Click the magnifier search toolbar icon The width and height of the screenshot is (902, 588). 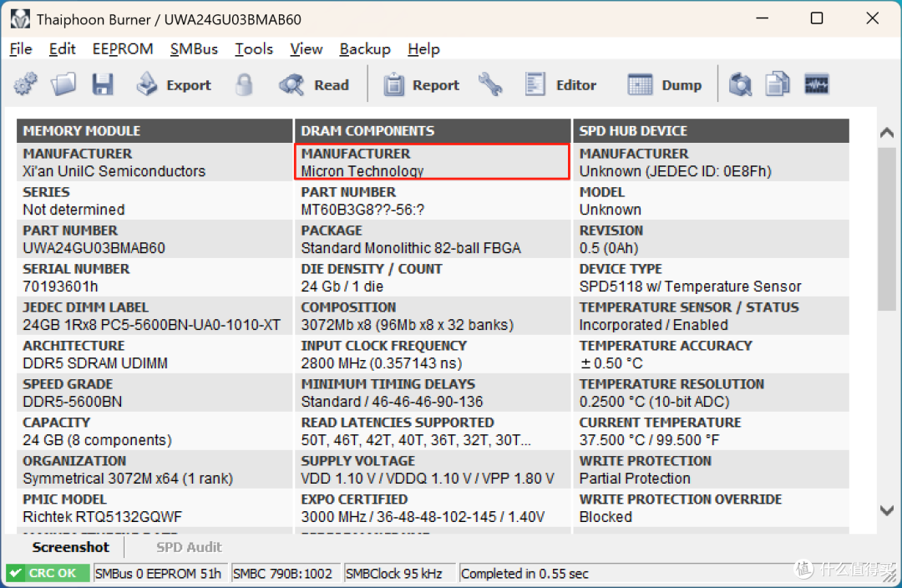740,84
